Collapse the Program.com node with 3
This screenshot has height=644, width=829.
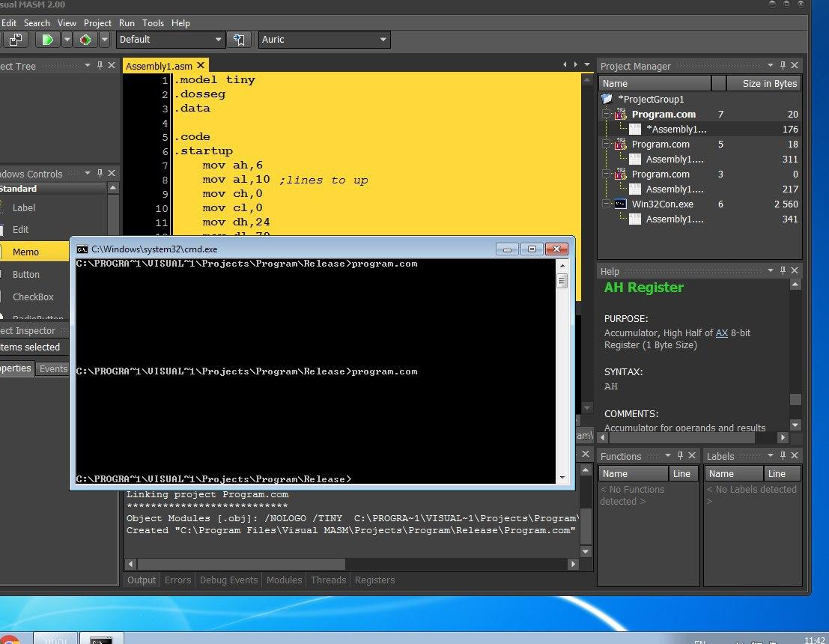point(607,174)
